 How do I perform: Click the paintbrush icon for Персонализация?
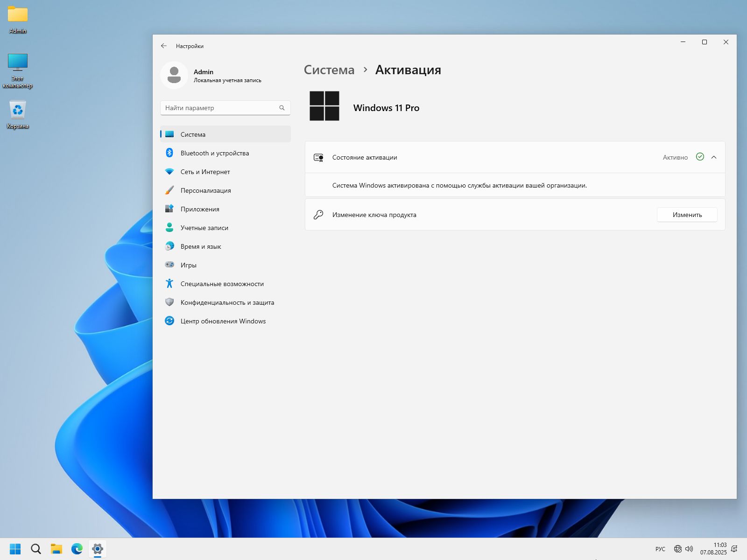[x=169, y=190]
